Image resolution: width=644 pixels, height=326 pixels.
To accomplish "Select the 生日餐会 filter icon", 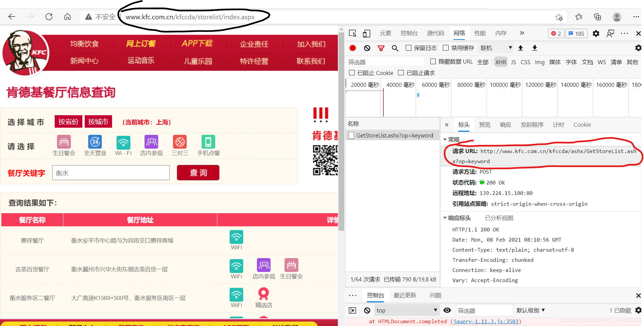I will click(64, 142).
